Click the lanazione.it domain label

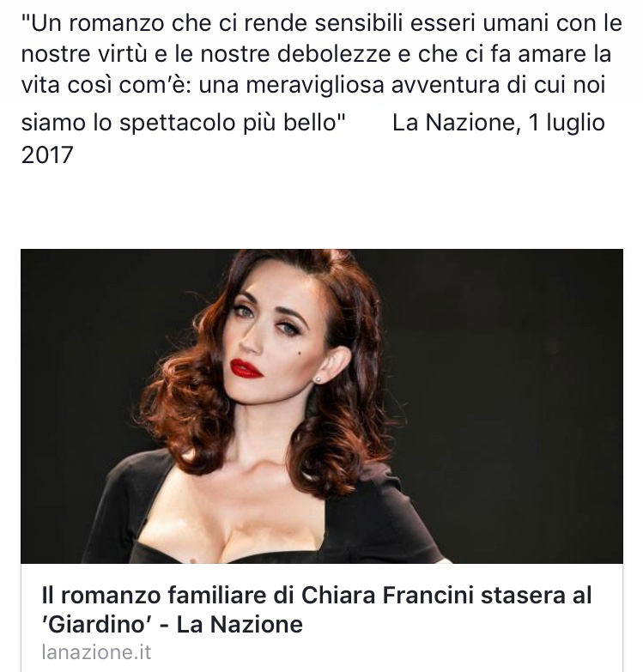coord(96,652)
